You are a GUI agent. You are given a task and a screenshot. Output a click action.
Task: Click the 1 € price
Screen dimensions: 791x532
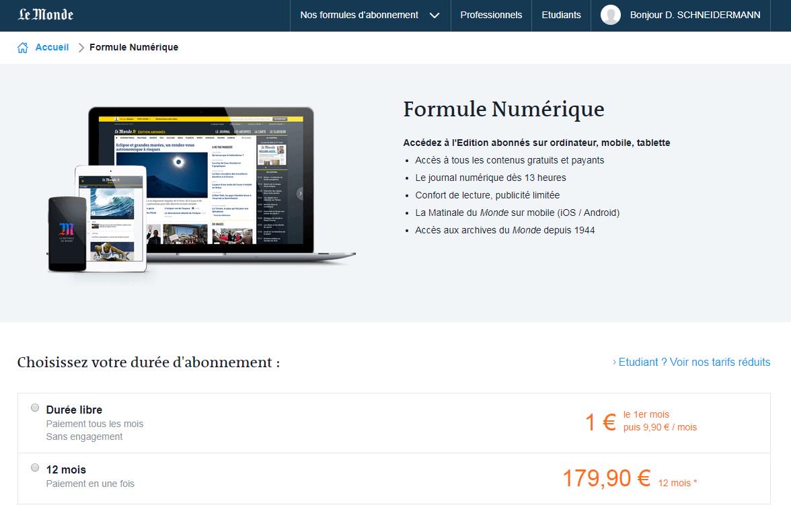(x=600, y=422)
